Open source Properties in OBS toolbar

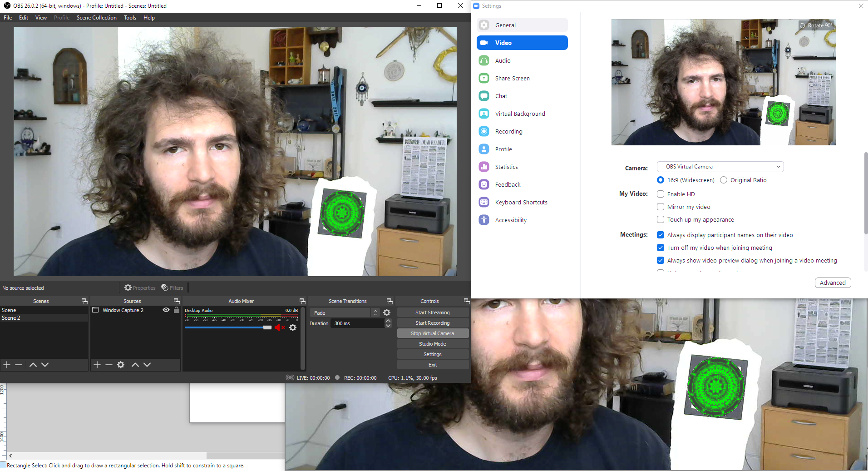tap(140, 288)
